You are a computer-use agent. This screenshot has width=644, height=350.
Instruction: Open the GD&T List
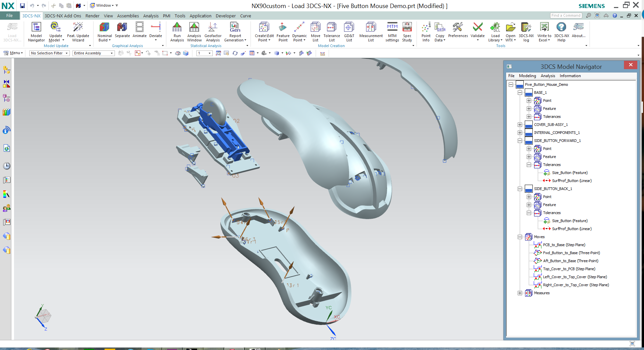pyautogui.click(x=349, y=32)
